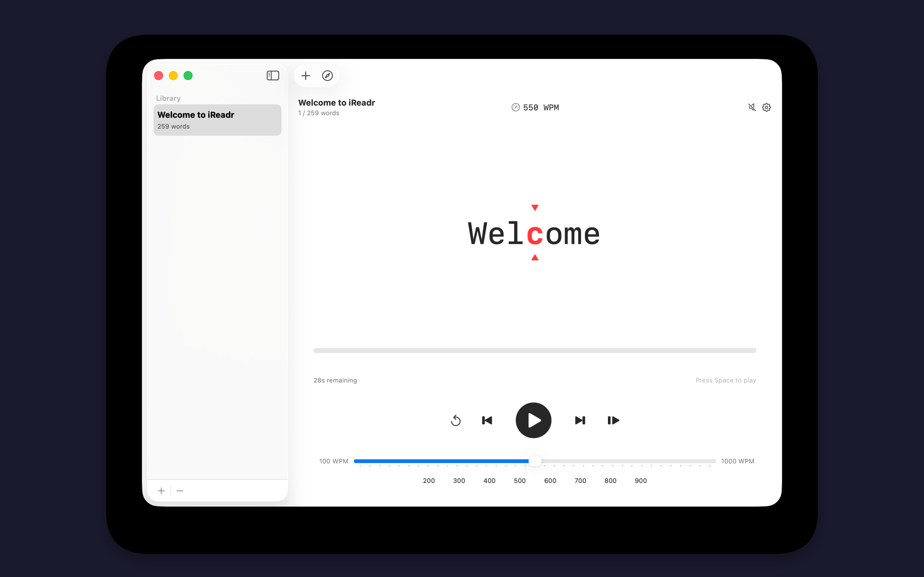Skip ahead to the next word

coord(580,420)
